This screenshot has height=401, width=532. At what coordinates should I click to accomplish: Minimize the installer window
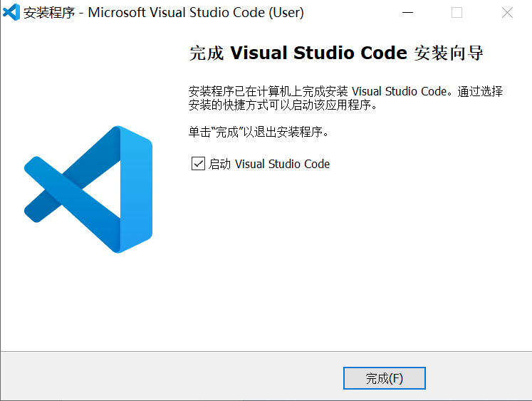point(407,12)
